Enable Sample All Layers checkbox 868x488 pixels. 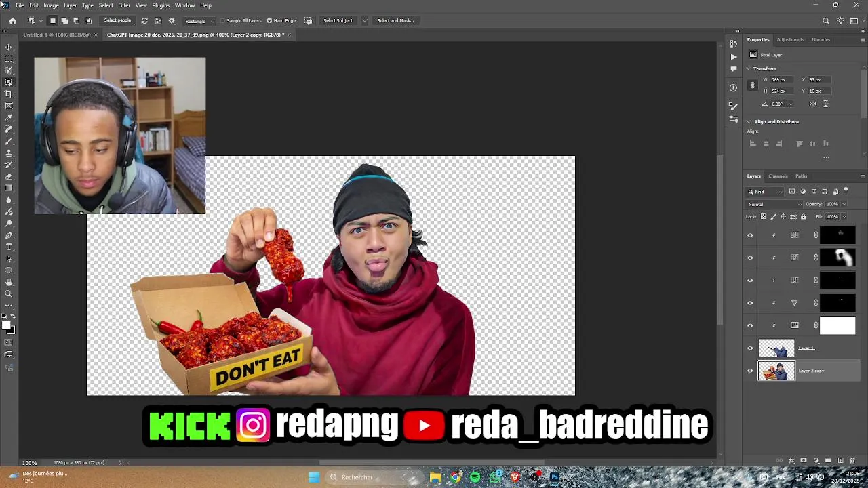tap(222, 20)
